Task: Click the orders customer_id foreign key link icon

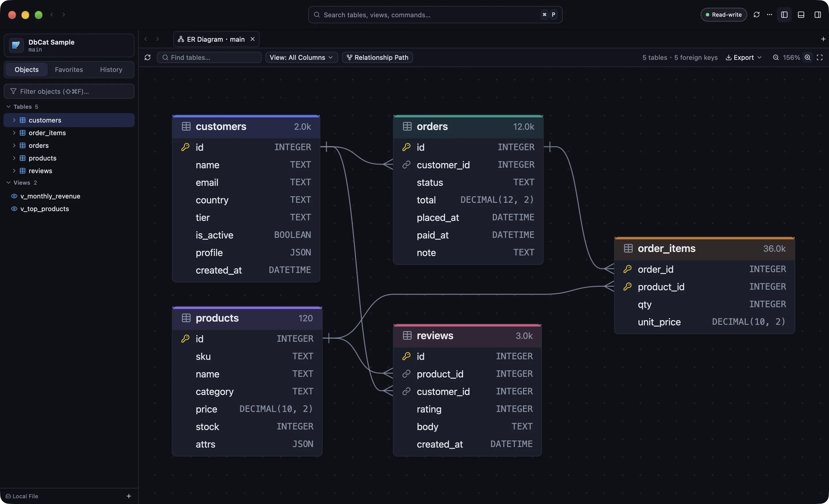Action: [x=406, y=165]
